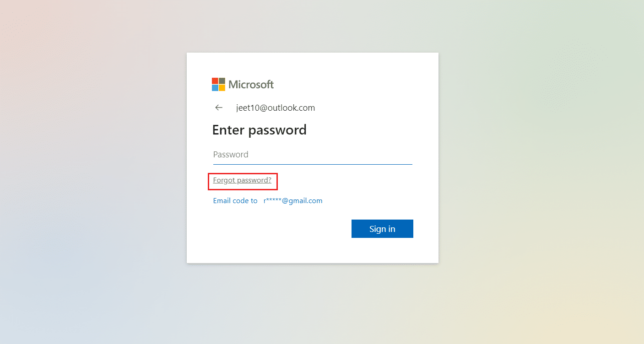Screen dimensions: 644x344
Task: Click the Enter password heading
Action: (259, 130)
